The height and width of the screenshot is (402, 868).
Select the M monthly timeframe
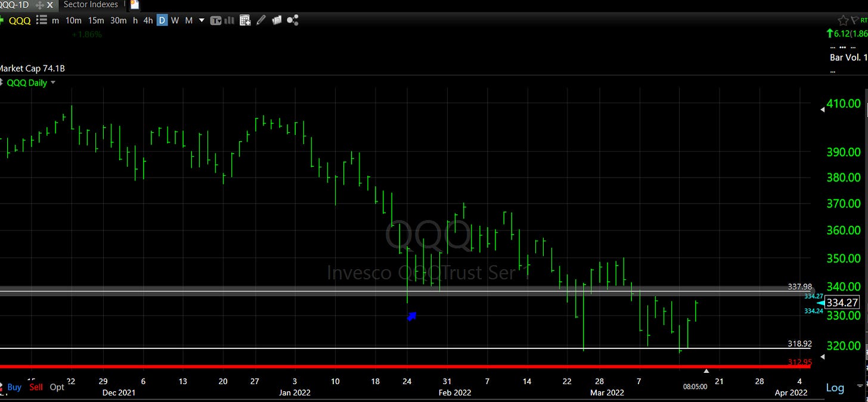188,20
